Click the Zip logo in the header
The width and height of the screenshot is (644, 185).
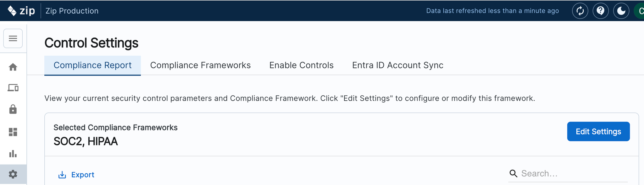tap(21, 11)
